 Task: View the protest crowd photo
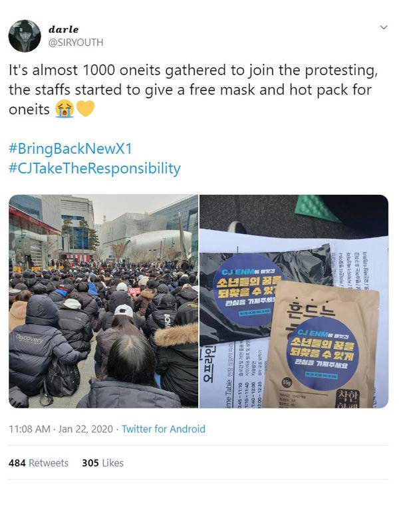pyautogui.click(x=104, y=301)
